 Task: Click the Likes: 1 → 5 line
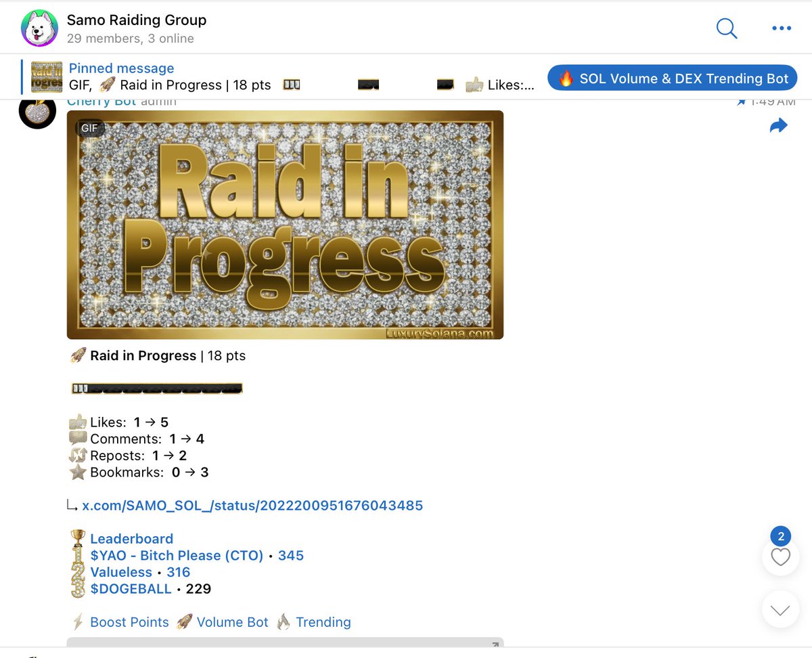(119, 422)
